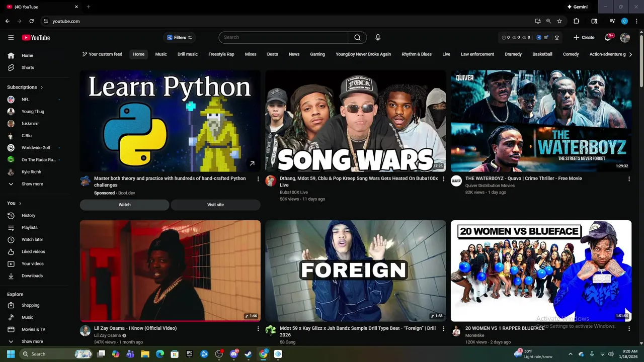
Task: Open options menu for THE WATERBOYZ video
Action: [629, 179]
